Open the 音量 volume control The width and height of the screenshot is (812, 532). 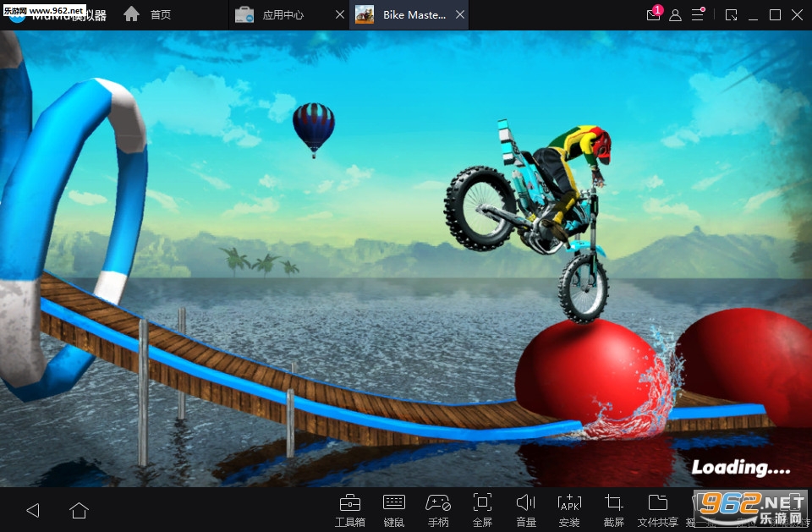[525, 510]
